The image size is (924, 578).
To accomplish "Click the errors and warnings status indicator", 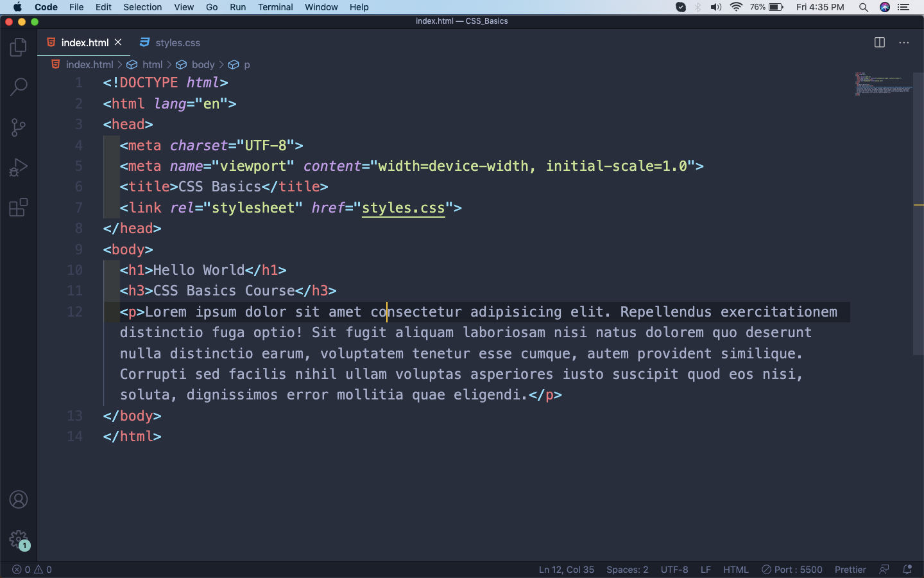I will click(x=32, y=570).
